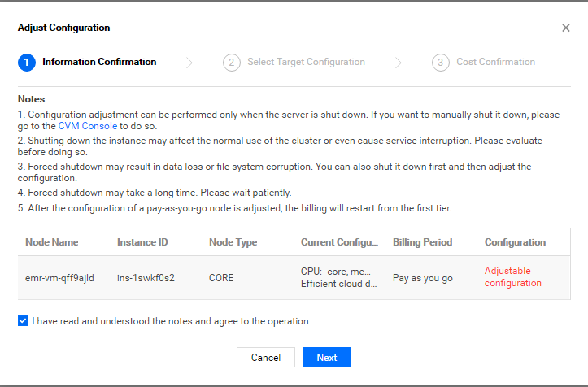Open the CVM Console link
Screen dimensions: 588x387
pos(88,126)
